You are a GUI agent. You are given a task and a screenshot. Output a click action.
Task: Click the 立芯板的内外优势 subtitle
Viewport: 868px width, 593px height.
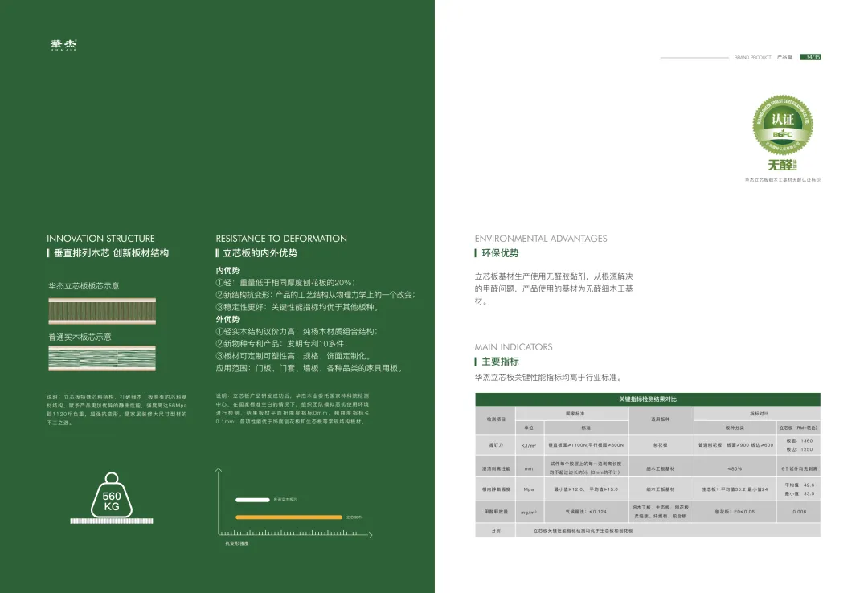coord(260,253)
